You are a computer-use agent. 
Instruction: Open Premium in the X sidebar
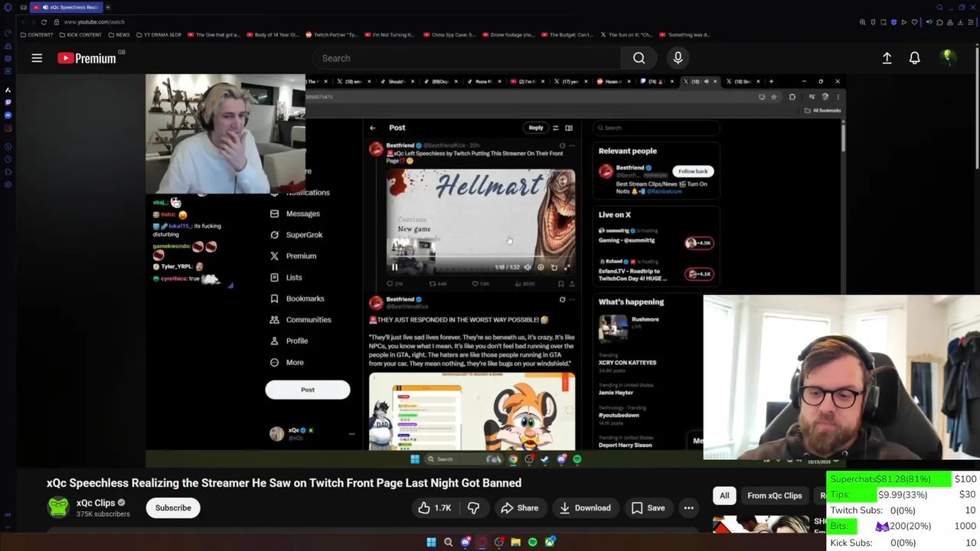click(x=293, y=256)
